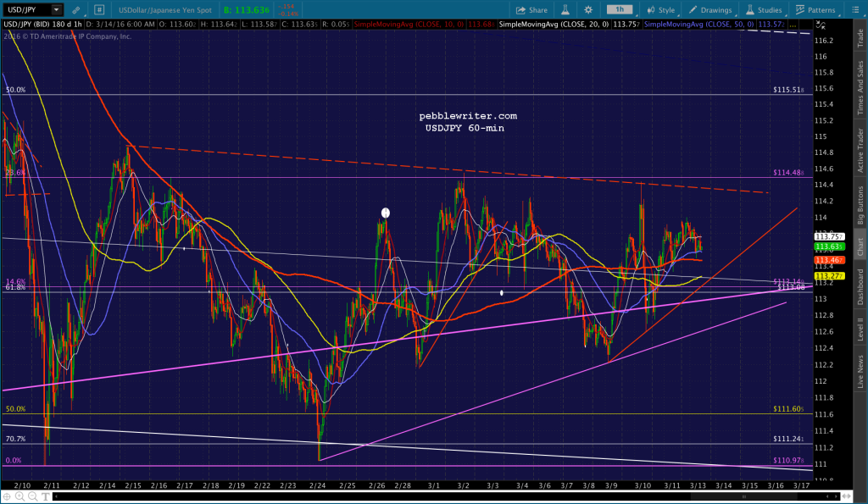
Task: Click the list menu icon at top right
Action: (854, 10)
